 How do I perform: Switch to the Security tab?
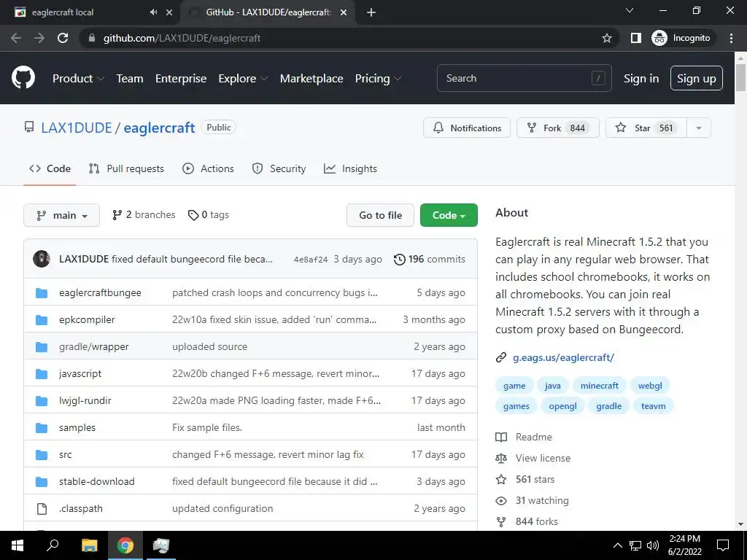(279, 168)
